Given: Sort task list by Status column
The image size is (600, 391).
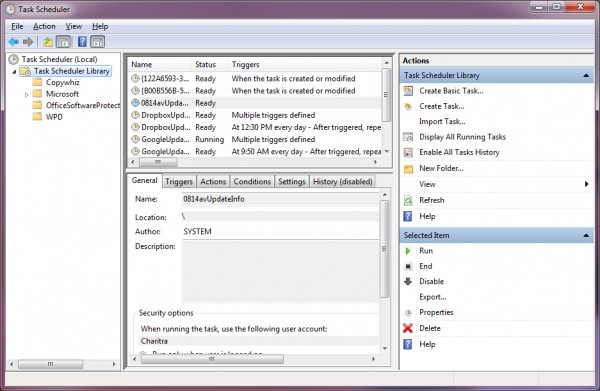Looking at the screenshot, I should 209,64.
